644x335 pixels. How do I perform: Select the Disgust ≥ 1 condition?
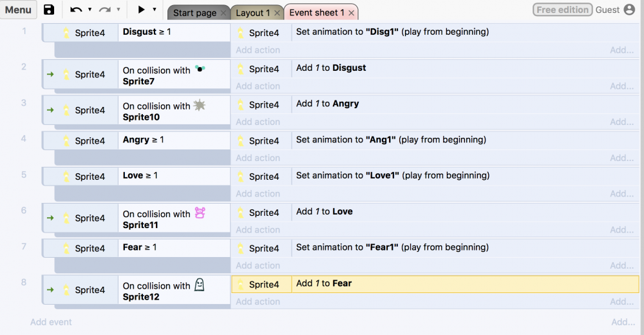[x=147, y=32]
